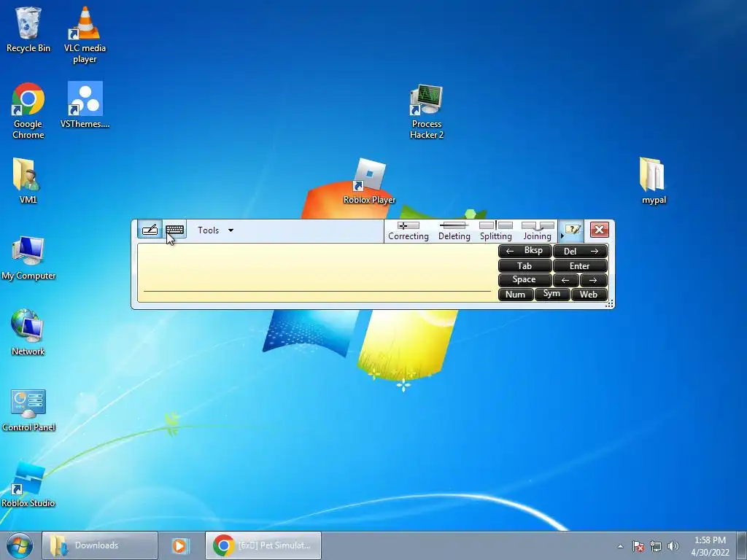The height and width of the screenshot is (560, 747).
Task: Click the Enter key
Action: [580, 265]
